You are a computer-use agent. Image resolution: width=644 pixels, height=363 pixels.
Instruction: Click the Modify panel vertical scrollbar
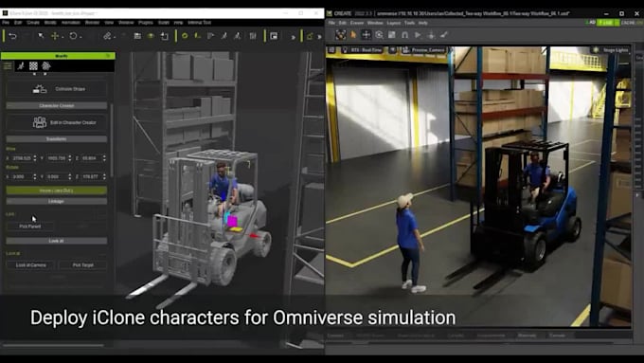[x=112, y=139]
